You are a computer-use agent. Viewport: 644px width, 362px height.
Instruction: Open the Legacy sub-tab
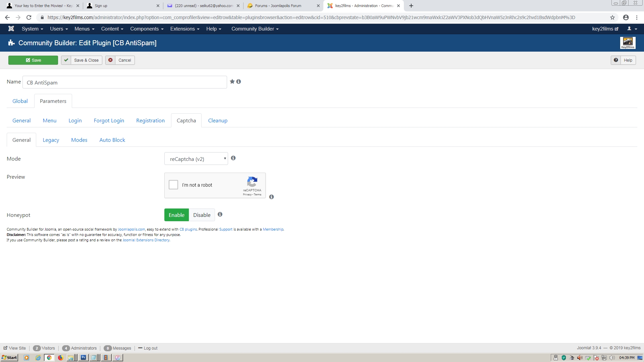51,140
